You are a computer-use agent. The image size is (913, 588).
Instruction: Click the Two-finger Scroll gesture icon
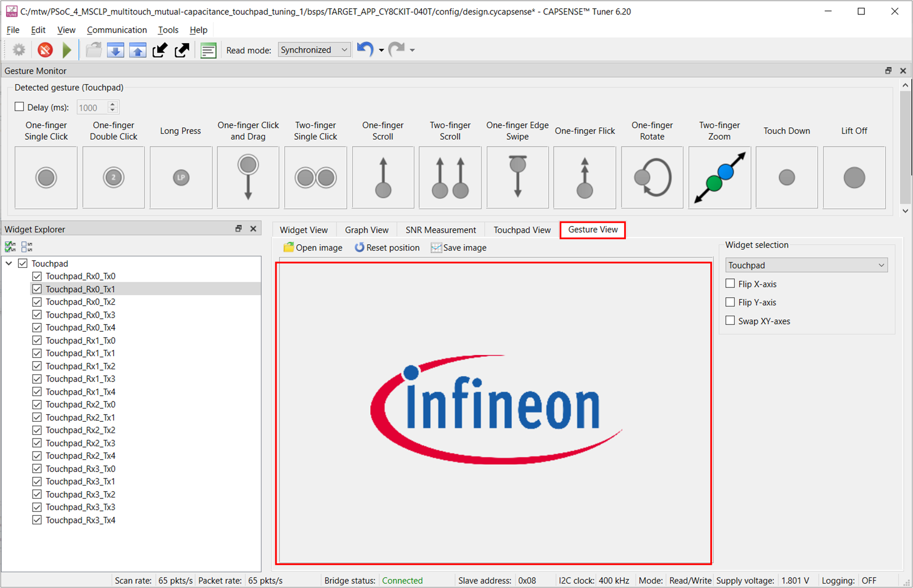[450, 178]
